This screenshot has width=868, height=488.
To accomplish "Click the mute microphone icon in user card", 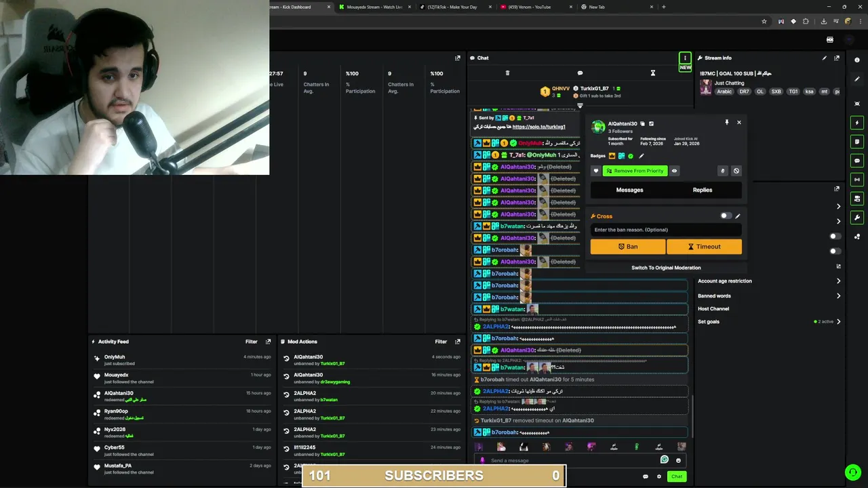I will pyautogui.click(x=723, y=171).
